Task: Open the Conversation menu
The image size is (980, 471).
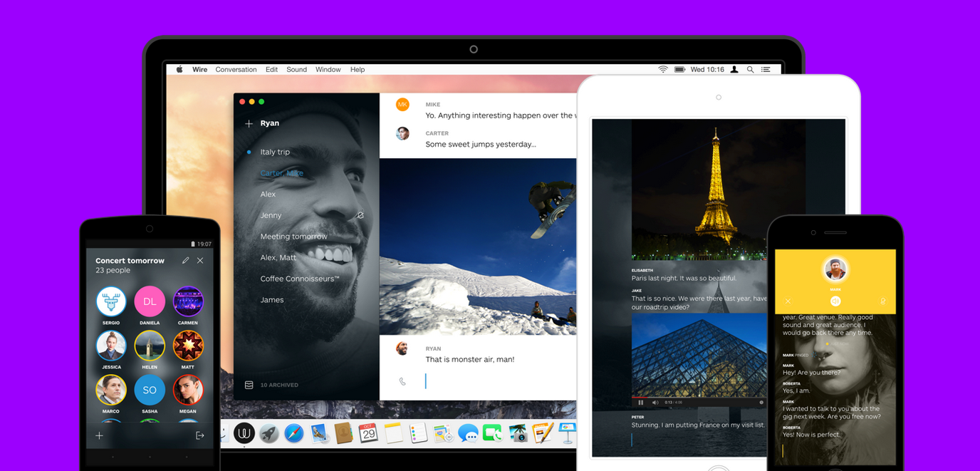Action: (x=236, y=70)
